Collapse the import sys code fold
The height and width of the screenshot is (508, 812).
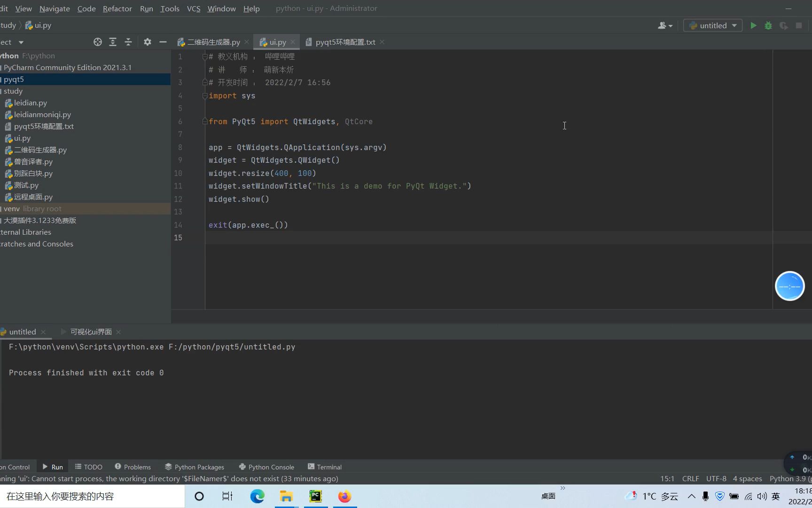pos(204,95)
